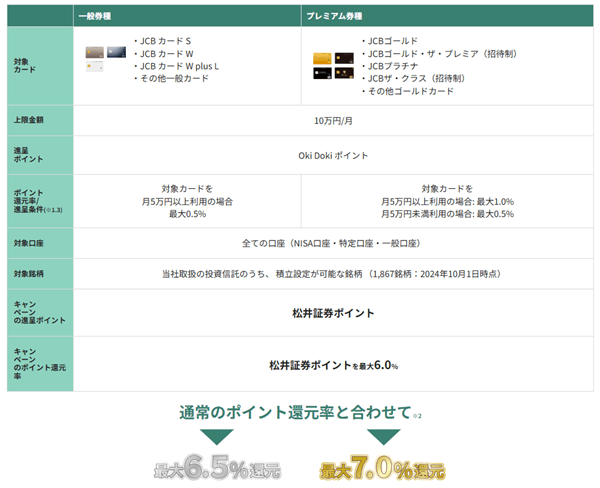The width and height of the screenshot is (600, 488).
Task: Click the '※1.3' footnote marker
Action: (x=54, y=210)
